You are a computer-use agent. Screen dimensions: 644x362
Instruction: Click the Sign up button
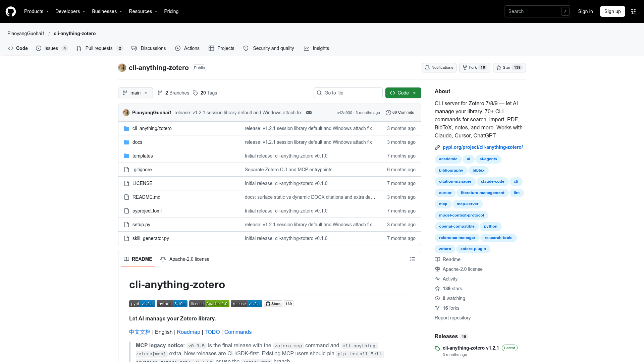click(612, 11)
